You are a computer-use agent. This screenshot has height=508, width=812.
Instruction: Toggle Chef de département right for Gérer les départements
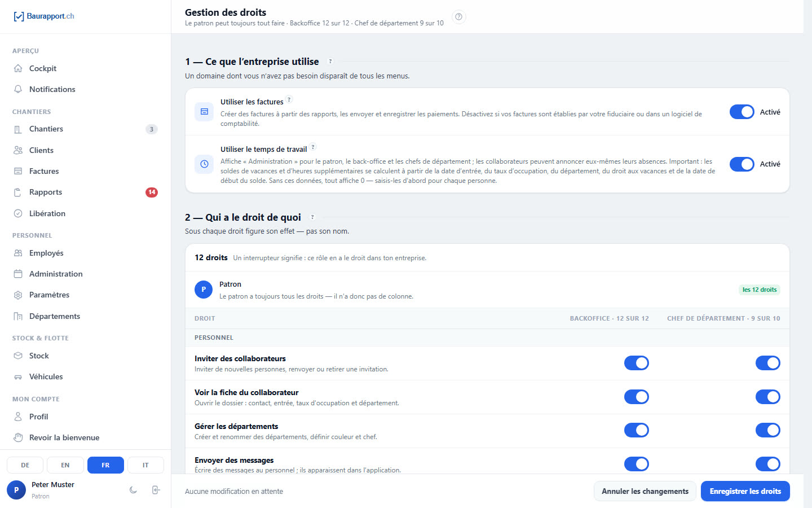768,430
